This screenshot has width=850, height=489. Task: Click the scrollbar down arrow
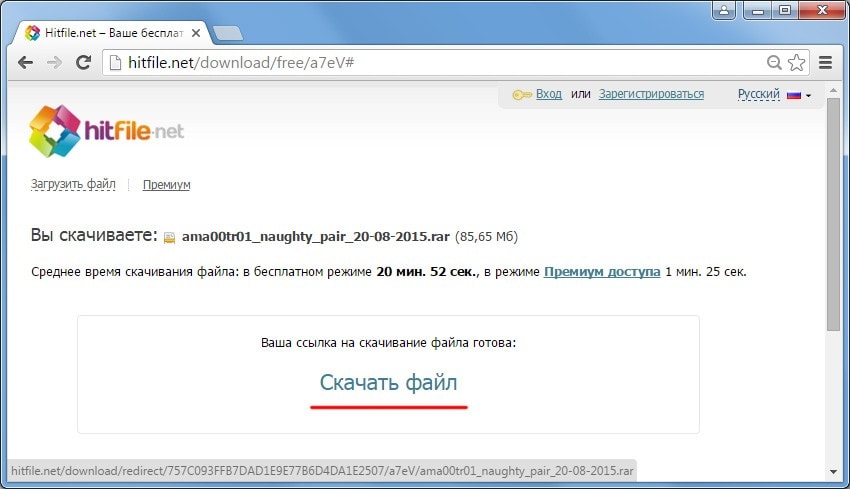833,472
